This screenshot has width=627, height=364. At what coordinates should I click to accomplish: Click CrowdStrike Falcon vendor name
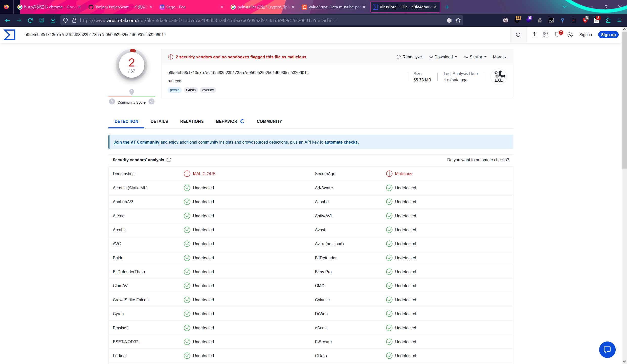click(131, 300)
